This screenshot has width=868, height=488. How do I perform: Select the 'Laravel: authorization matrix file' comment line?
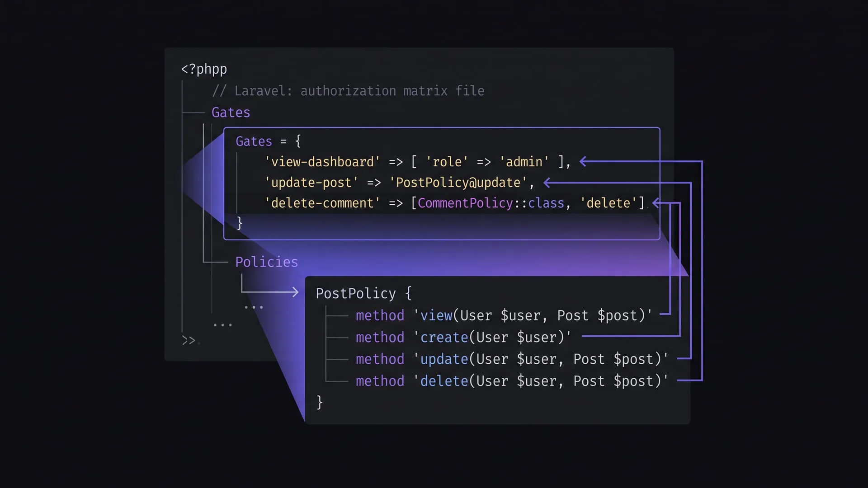348,91
